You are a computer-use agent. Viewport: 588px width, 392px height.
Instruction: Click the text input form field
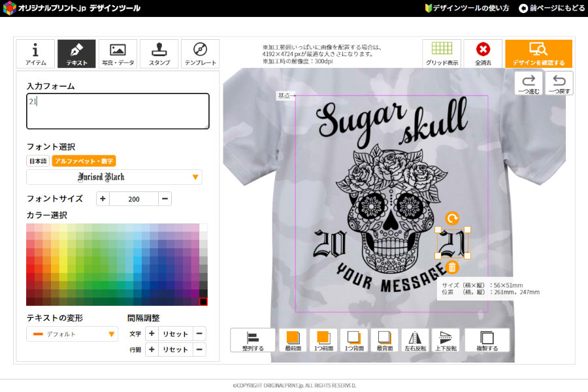click(118, 111)
